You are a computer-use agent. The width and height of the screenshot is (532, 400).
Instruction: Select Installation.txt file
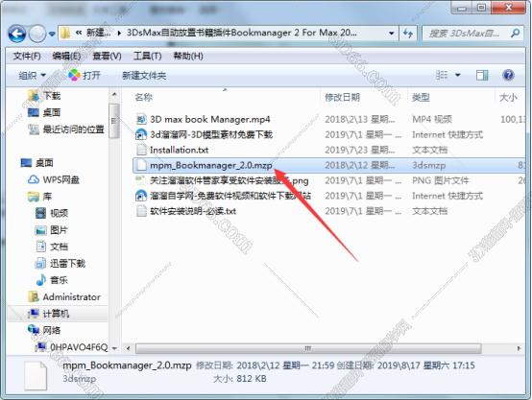coord(180,150)
